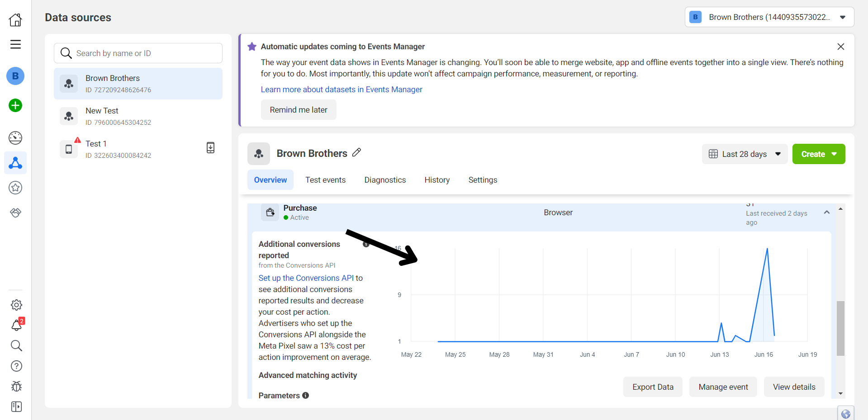Click the pencil edit icon beside Brown Brothers
The width and height of the screenshot is (868, 420).
[x=356, y=152]
